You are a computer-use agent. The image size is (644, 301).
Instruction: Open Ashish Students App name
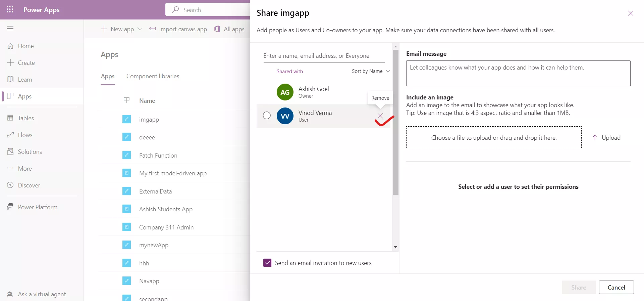point(166,209)
